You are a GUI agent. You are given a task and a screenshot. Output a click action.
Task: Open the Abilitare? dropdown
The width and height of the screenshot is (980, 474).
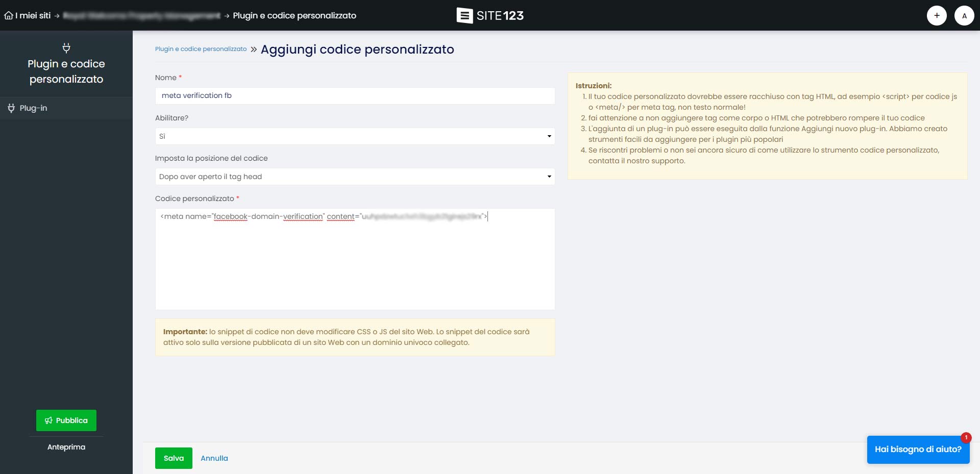[x=355, y=136]
